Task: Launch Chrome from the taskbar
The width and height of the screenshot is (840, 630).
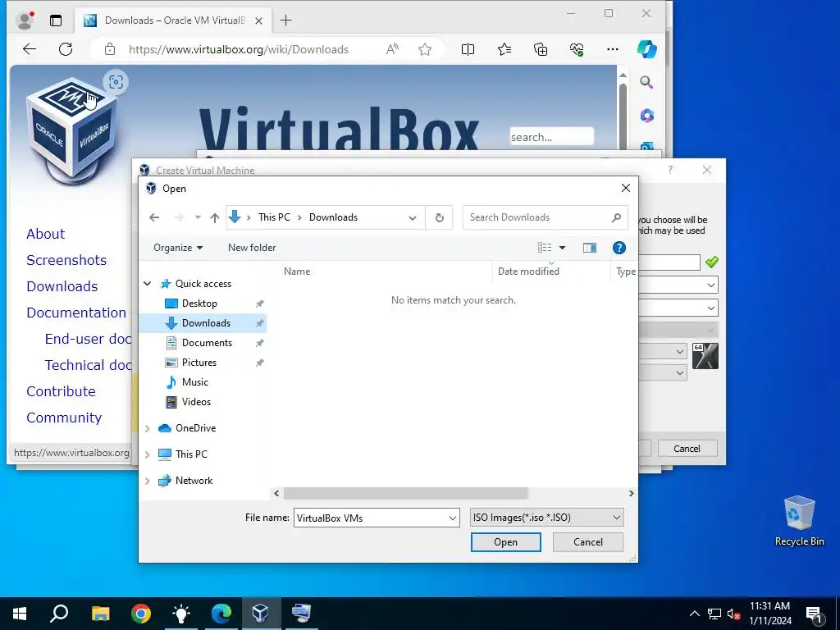Action: pos(141,614)
